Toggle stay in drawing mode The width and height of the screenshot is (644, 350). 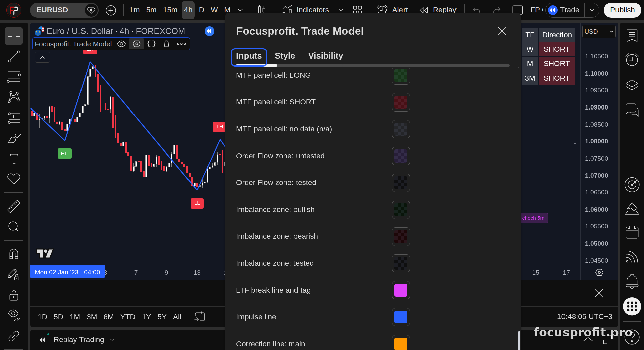coord(14,275)
